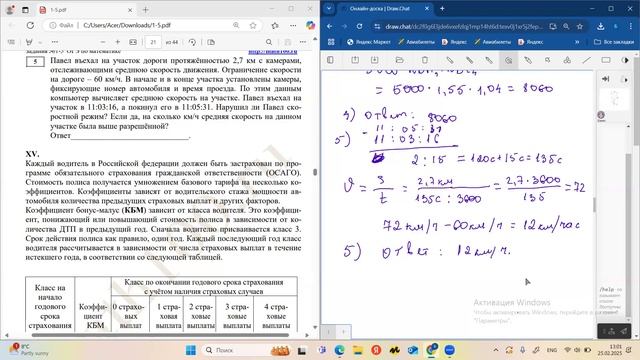The width and height of the screenshot is (640, 360).
Task: Open page view options in PDF toolbar
Action: pos(211,42)
